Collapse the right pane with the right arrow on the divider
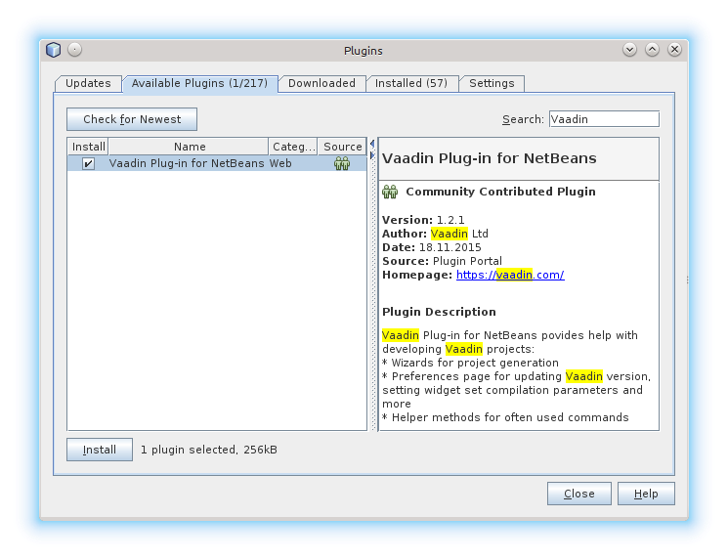Image resolution: width=728 pixels, height=560 pixels. coord(372,155)
